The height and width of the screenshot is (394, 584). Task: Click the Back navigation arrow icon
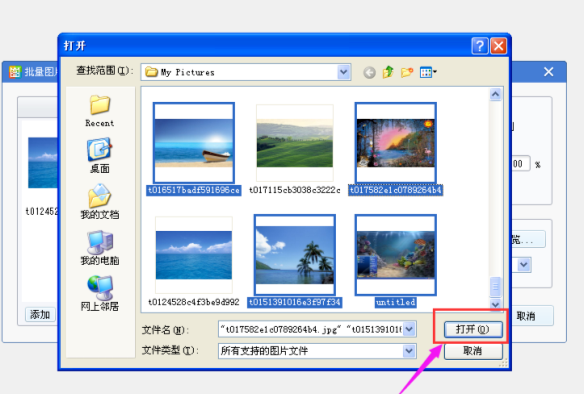369,72
